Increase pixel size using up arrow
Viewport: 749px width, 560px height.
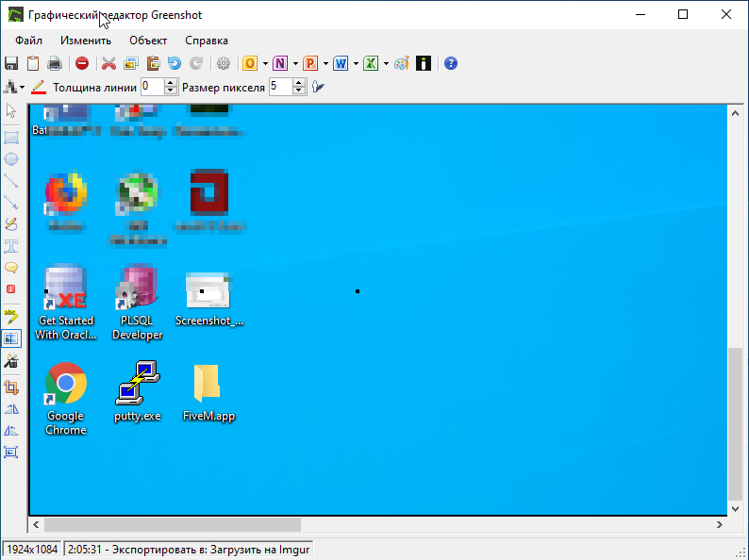(298, 83)
